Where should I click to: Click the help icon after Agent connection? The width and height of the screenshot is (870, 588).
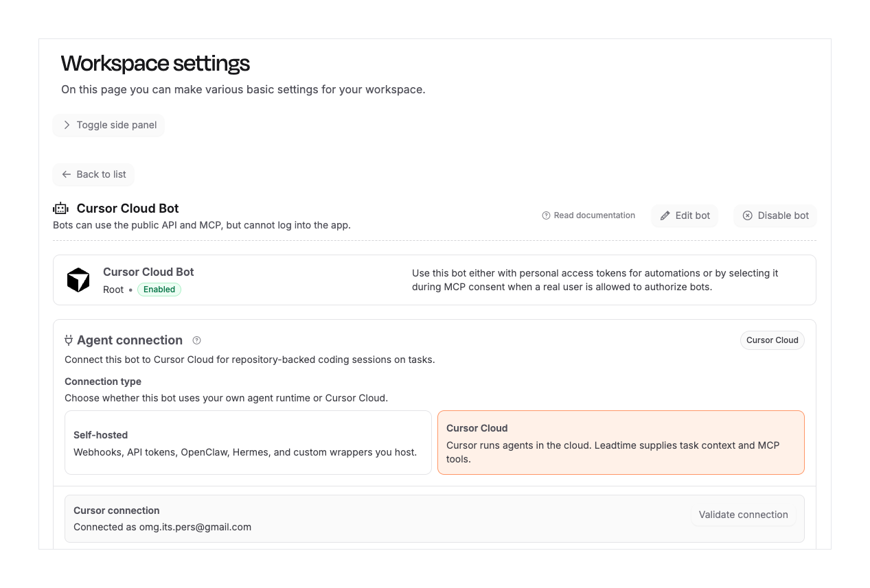(x=197, y=340)
